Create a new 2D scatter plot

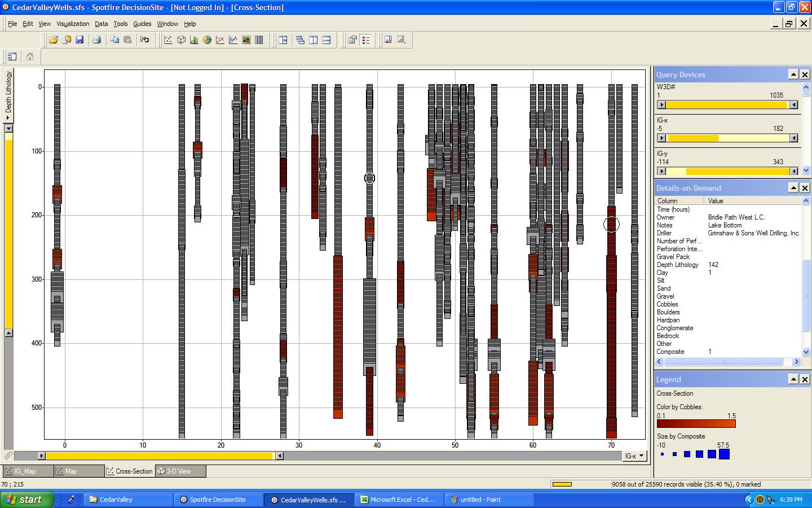pos(168,40)
